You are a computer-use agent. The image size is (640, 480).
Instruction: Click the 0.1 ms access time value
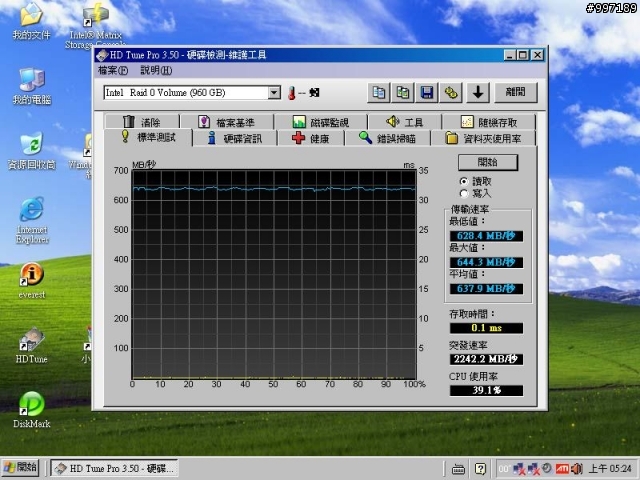486,328
